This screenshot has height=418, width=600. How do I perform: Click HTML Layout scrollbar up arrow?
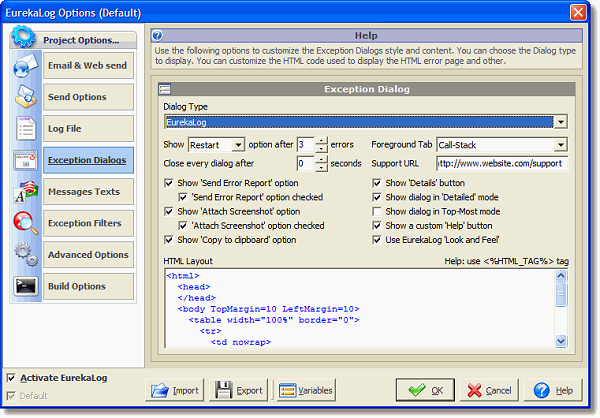(561, 276)
